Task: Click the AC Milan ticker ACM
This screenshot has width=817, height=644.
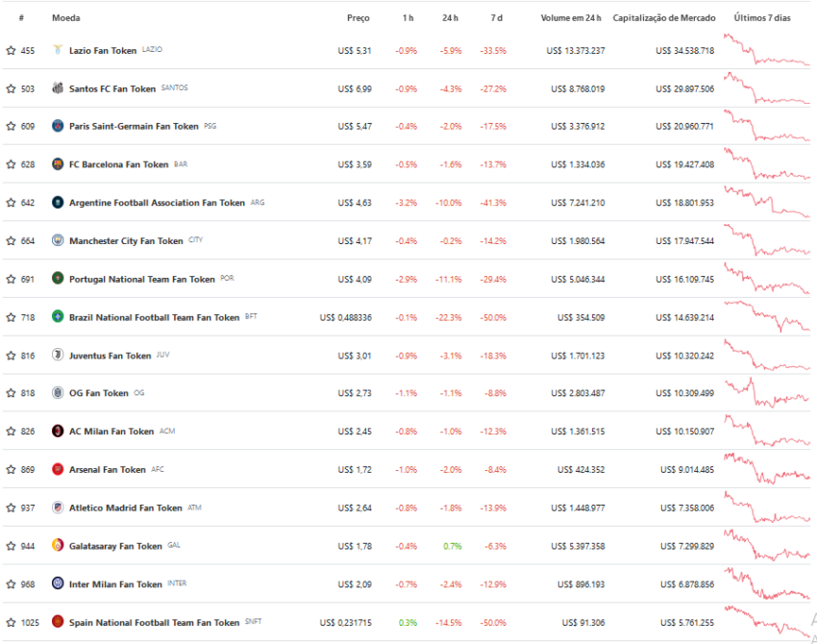Action: coord(167,431)
